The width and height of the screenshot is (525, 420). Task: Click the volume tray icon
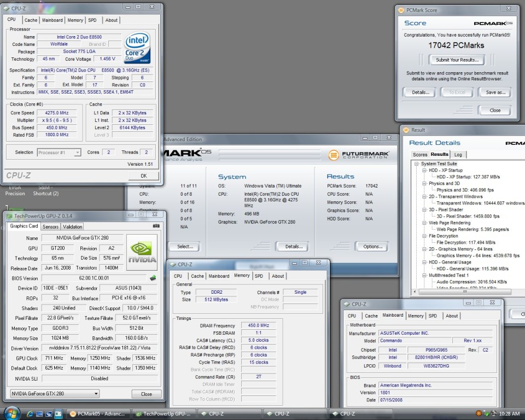(494, 413)
